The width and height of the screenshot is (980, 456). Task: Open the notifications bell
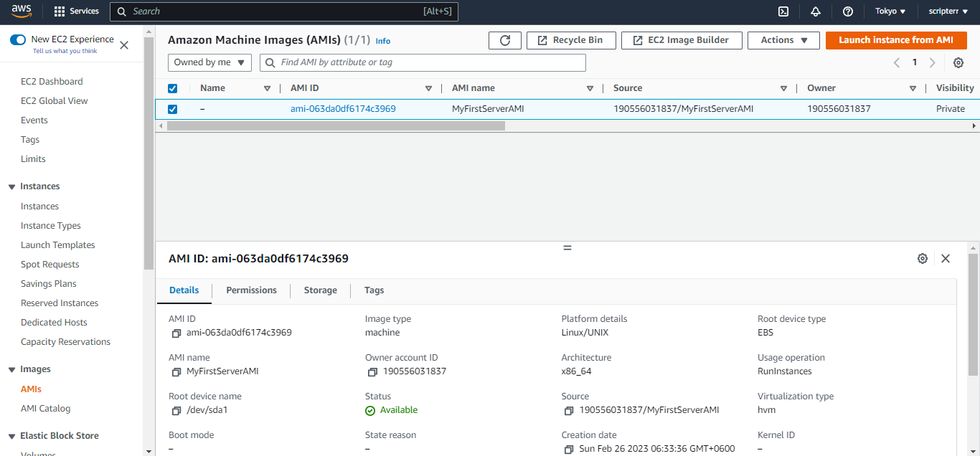point(816,11)
